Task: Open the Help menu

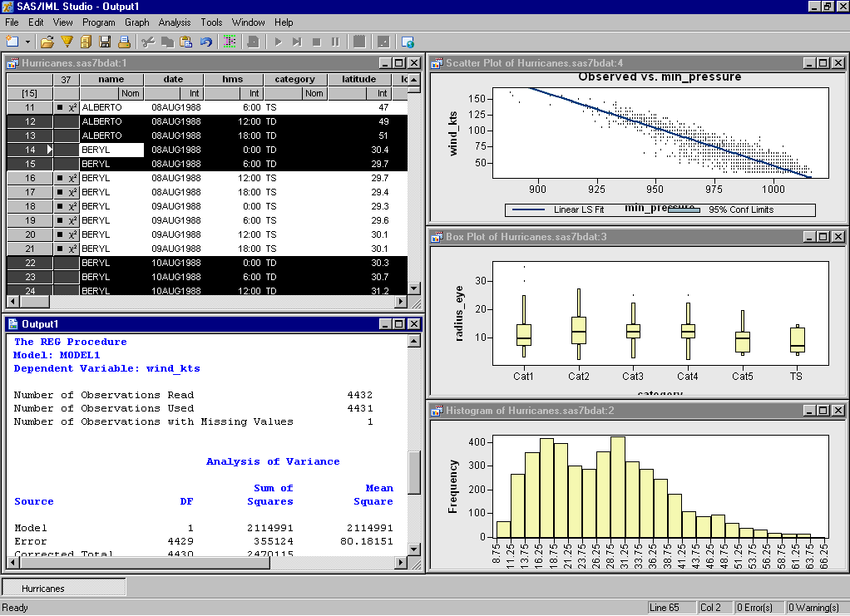Action: point(284,22)
